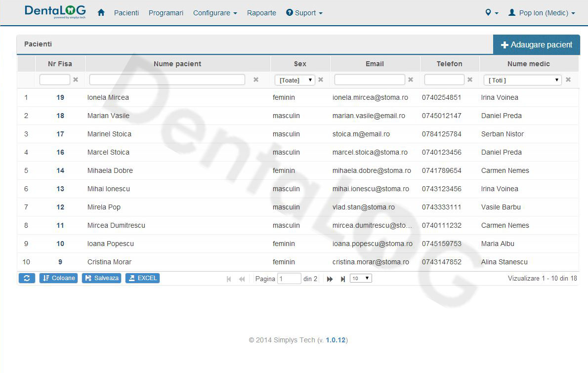Image resolution: width=588 pixels, height=373 pixels.
Task: Open the Coloane column chooser
Action: click(58, 278)
